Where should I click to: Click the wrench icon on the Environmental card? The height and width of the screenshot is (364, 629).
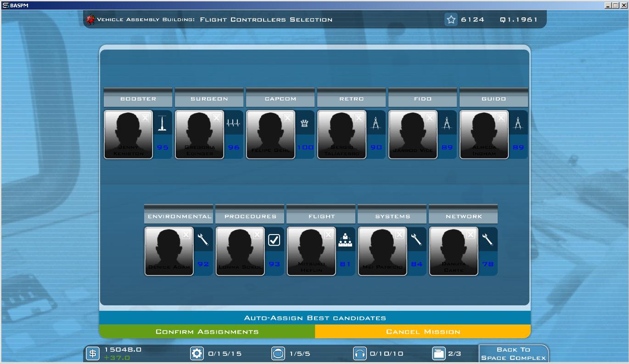(202, 240)
